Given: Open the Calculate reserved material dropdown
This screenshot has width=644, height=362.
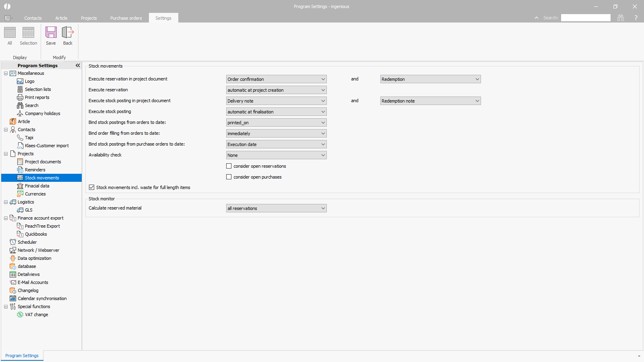Looking at the screenshot, I should tap(276, 208).
